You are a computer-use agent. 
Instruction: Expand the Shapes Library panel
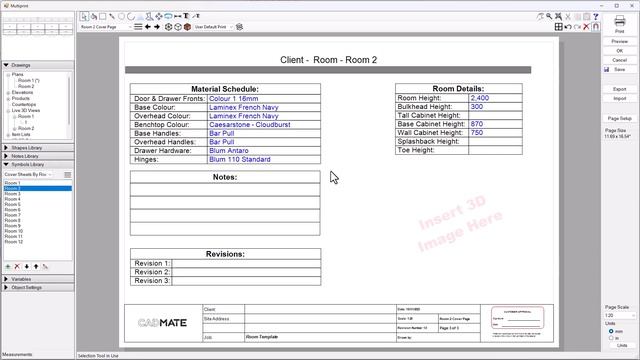pyautogui.click(x=6, y=148)
